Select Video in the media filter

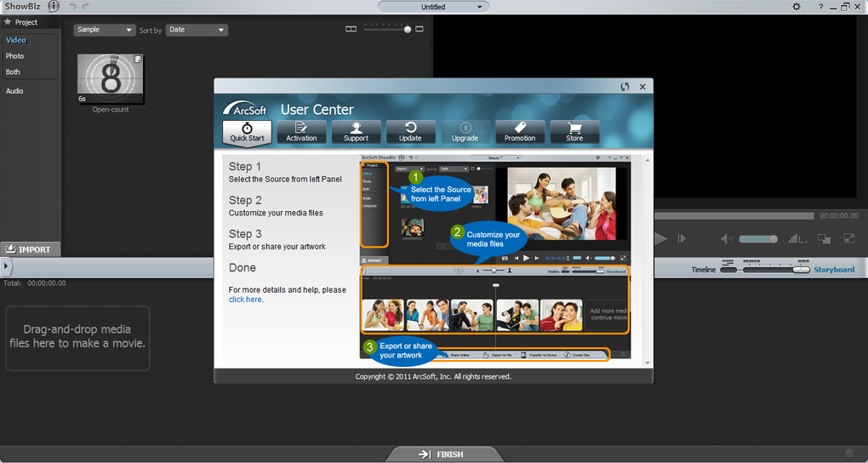[16, 41]
